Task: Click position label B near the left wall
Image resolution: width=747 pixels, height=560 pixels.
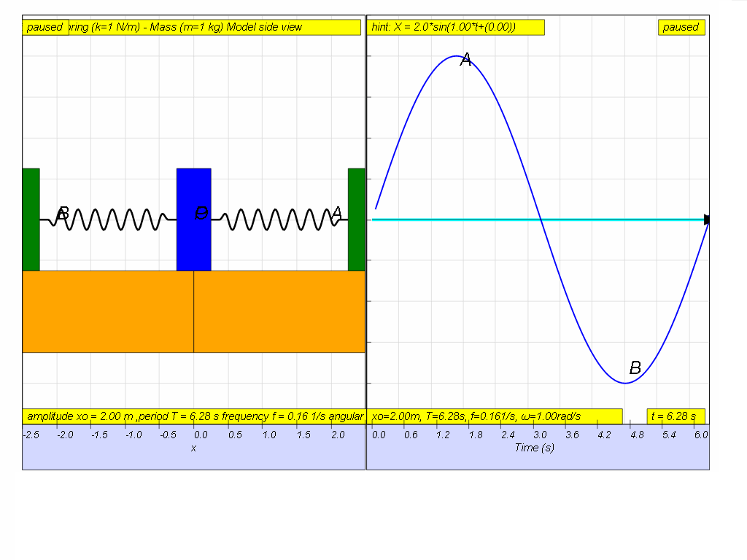Action: point(63,214)
